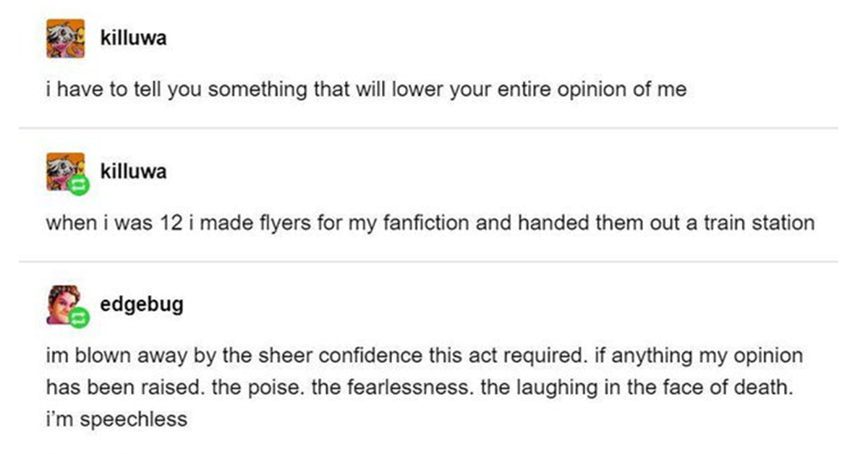Open edgebug's profile avatar

(x=64, y=304)
